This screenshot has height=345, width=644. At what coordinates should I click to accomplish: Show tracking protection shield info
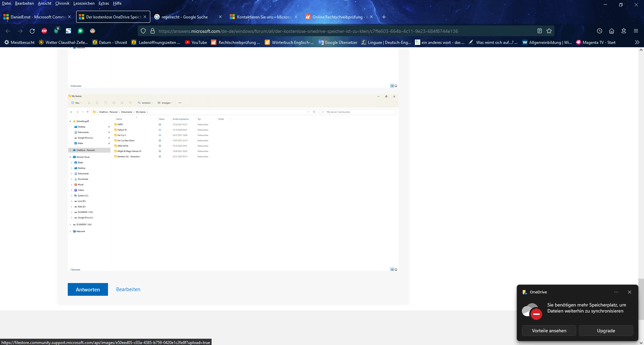[143, 31]
